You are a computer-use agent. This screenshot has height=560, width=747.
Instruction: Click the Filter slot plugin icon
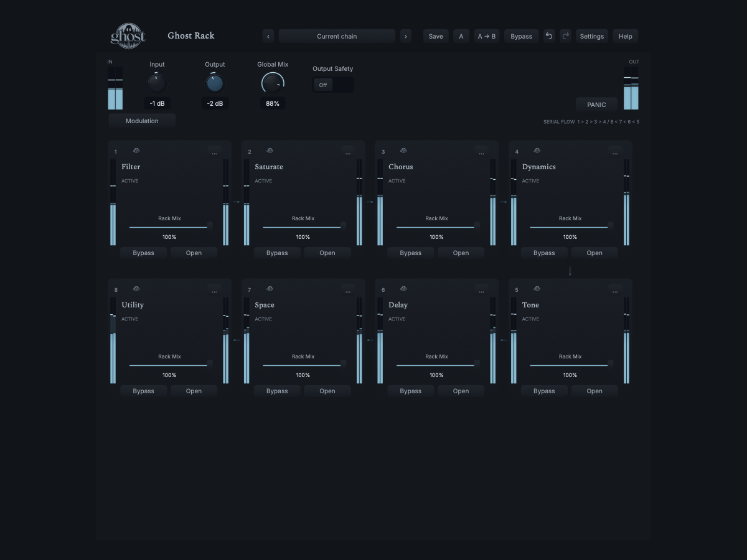coord(136,151)
